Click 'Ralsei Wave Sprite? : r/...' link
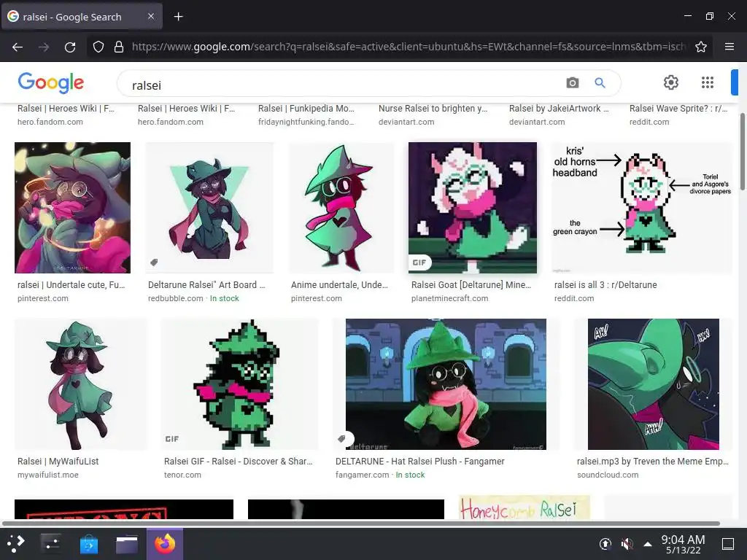 coord(678,109)
